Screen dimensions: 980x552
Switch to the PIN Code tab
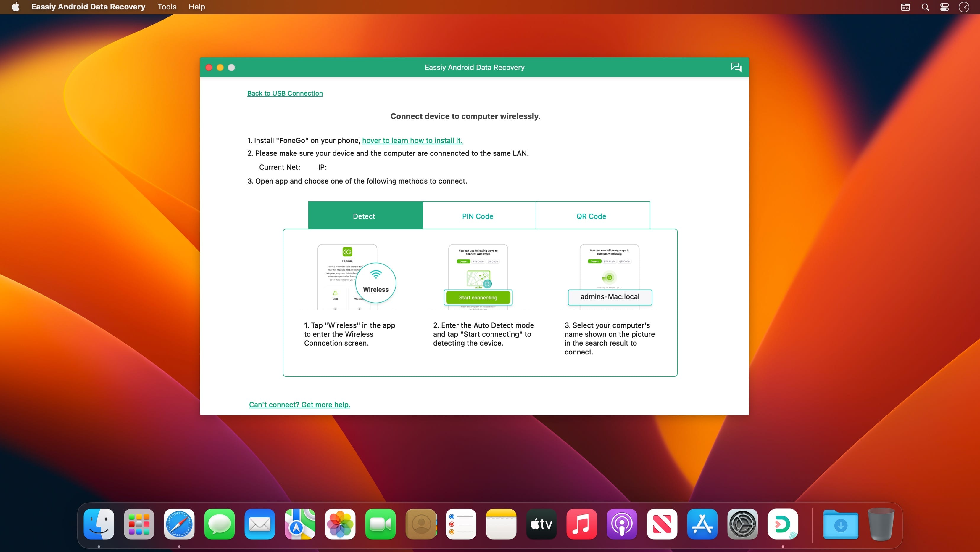[478, 216]
